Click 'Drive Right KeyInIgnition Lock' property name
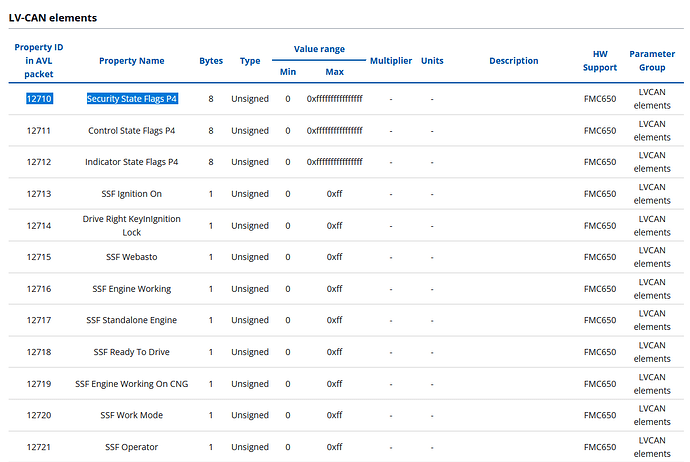Image resolution: width=690 pixels, height=462 pixels. click(x=132, y=225)
